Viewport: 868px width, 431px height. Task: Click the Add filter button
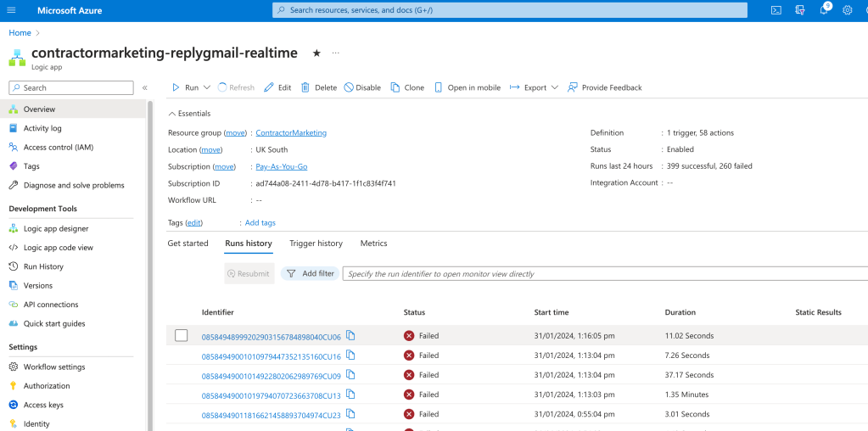click(310, 273)
